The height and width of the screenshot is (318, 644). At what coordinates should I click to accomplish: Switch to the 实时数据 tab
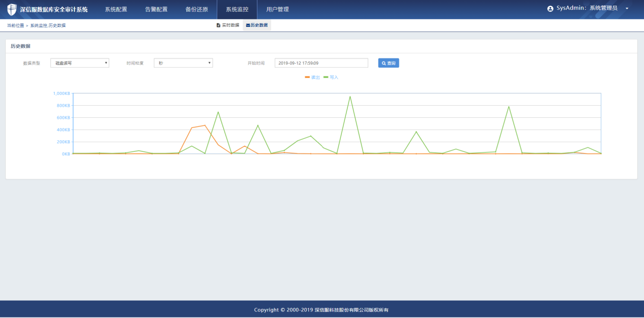(228, 25)
